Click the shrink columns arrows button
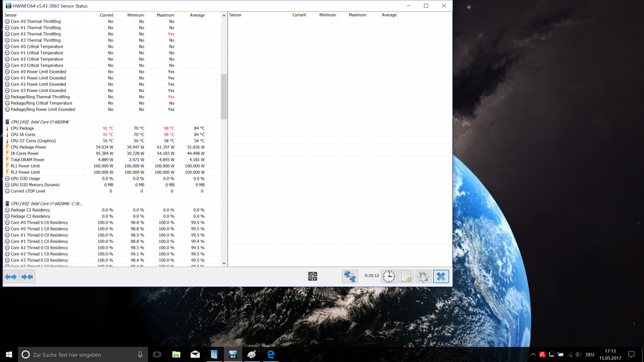The height and width of the screenshot is (362, 644). (x=27, y=277)
